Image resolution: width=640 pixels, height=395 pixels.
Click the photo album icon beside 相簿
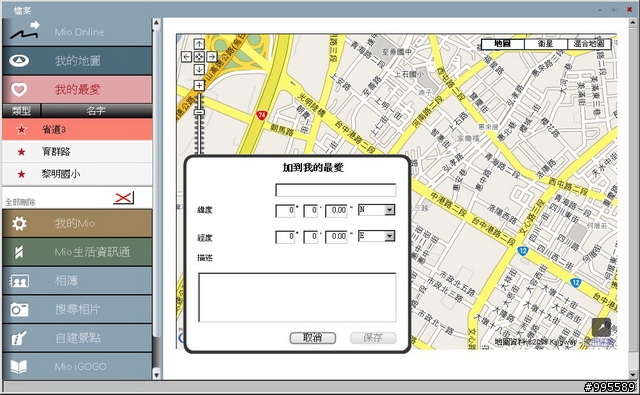pos(19,281)
